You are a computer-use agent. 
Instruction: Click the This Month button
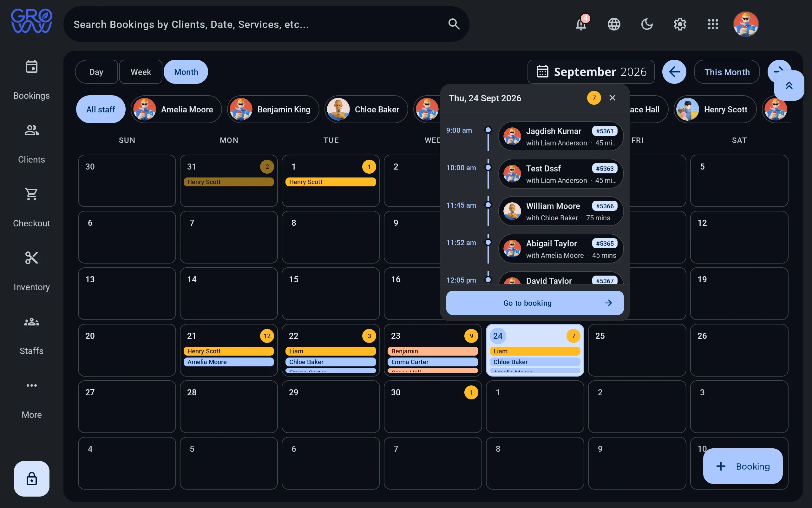click(x=727, y=71)
